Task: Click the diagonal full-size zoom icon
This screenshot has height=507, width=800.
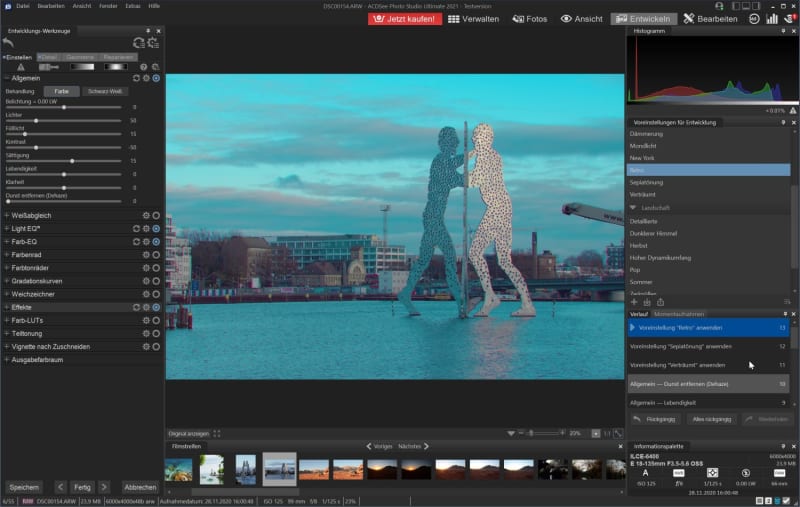Action: (618, 434)
